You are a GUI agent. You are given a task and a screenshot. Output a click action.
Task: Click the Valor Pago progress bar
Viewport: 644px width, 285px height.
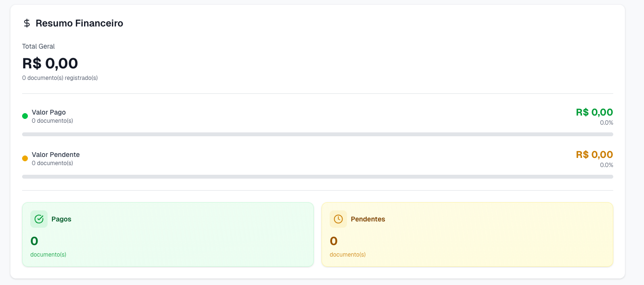(317, 134)
